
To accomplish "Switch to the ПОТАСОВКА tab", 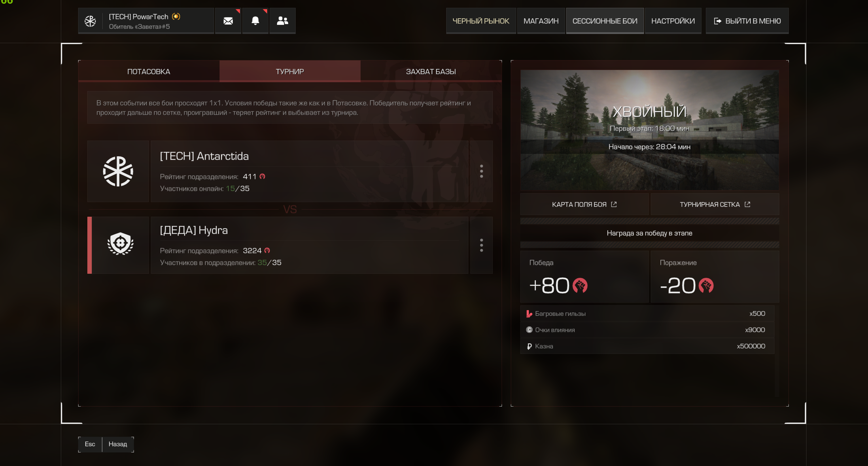I will pos(149,71).
